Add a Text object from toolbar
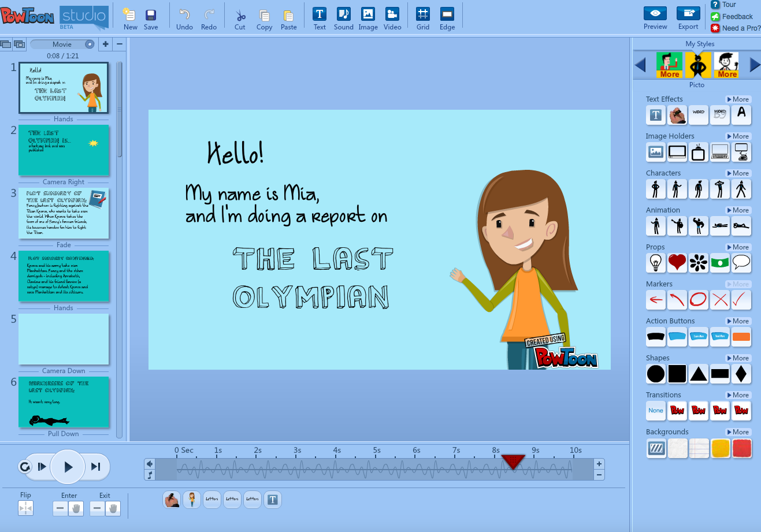The width and height of the screenshot is (761, 532). click(x=320, y=19)
